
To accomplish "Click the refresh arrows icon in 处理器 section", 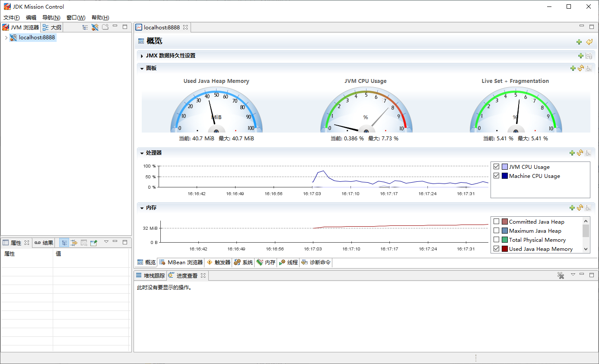I will click(x=580, y=153).
